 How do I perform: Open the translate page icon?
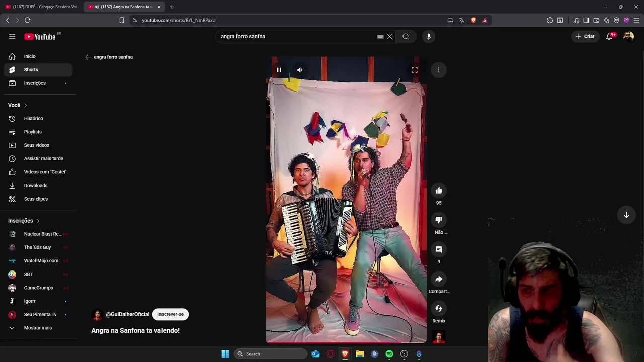coord(461,20)
